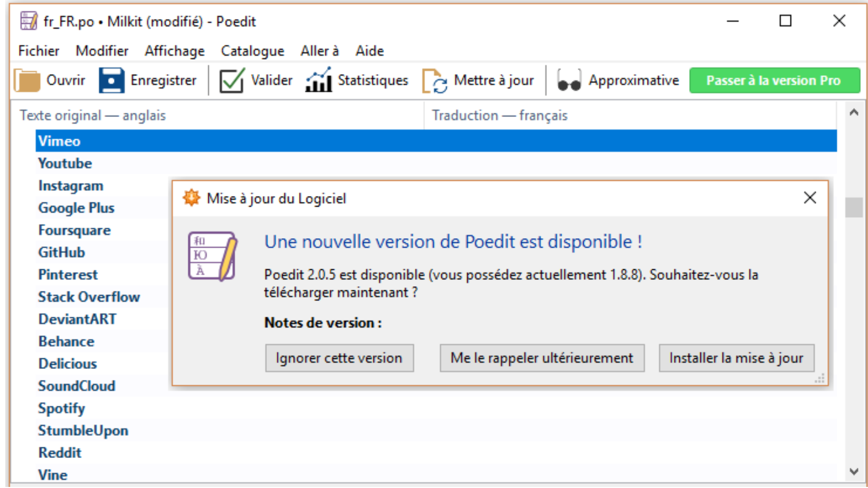Open the Affichage menu

(175, 51)
